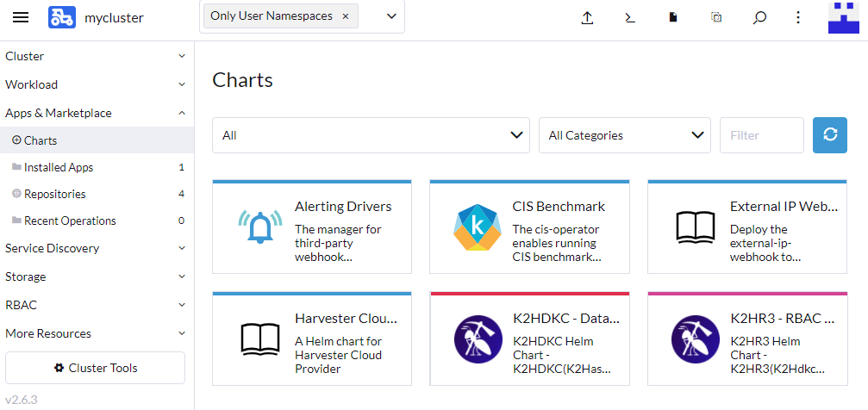The width and height of the screenshot is (868, 410).
Task: Click the import YAML upload icon
Action: pos(587,17)
